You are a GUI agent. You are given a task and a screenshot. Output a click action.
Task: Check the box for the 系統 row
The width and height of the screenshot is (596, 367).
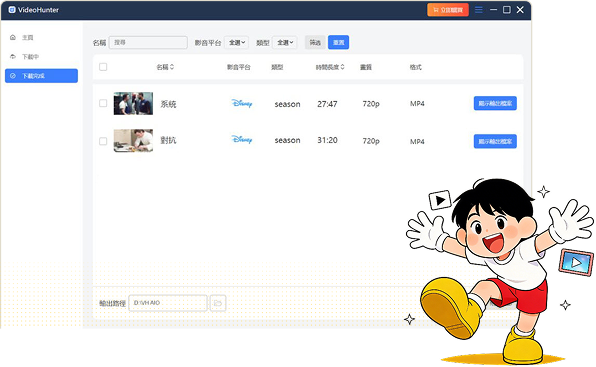(103, 103)
